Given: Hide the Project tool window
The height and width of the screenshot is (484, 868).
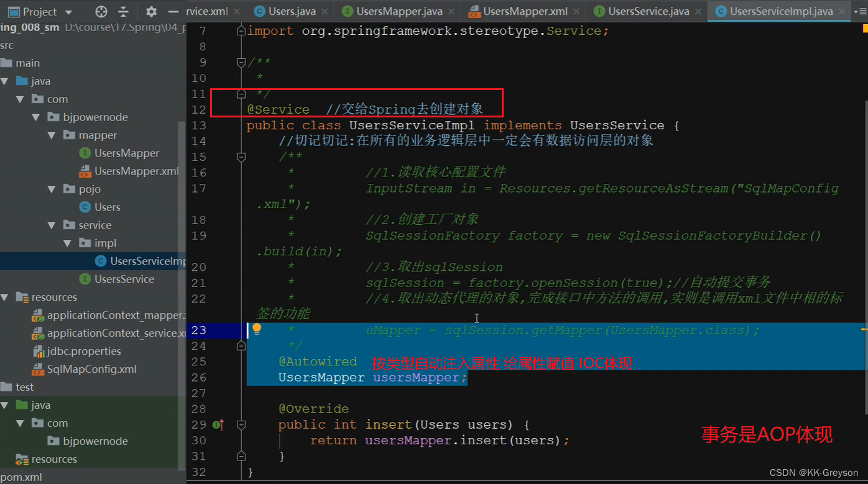Looking at the screenshot, I should 173,12.
